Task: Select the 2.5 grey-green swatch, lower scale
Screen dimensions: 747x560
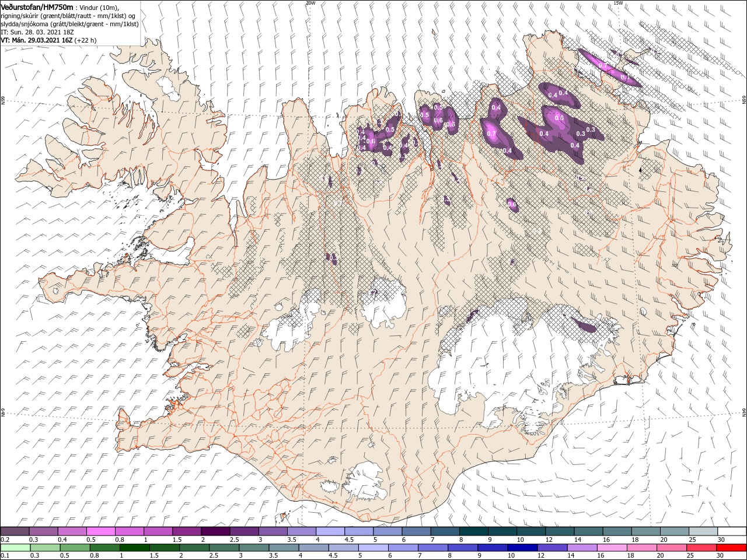Action: (x=224, y=548)
